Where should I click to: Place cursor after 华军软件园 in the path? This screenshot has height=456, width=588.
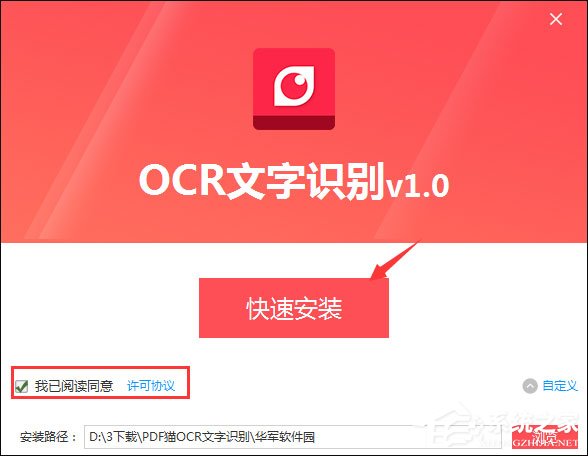(x=316, y=437)
